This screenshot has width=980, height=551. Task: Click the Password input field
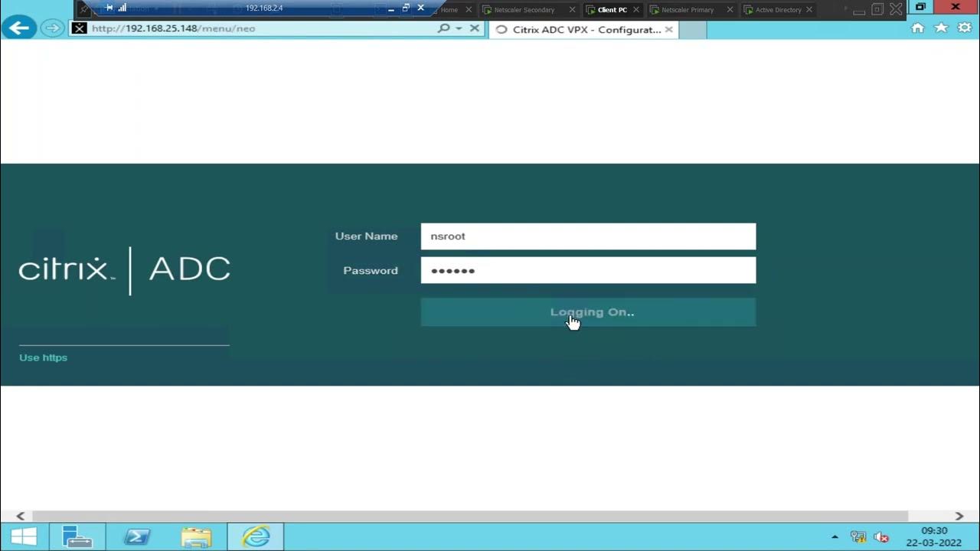coord(588,270)
